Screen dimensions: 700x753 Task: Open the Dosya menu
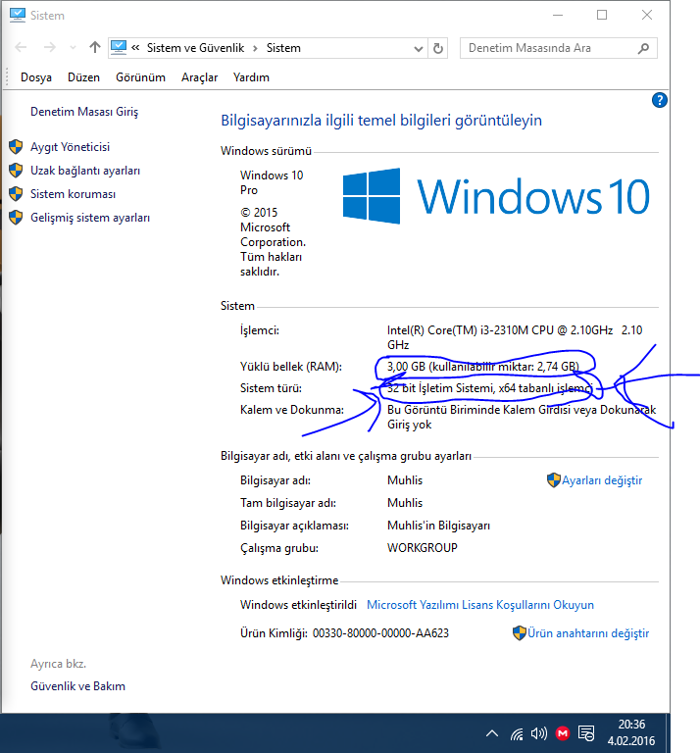36,77
